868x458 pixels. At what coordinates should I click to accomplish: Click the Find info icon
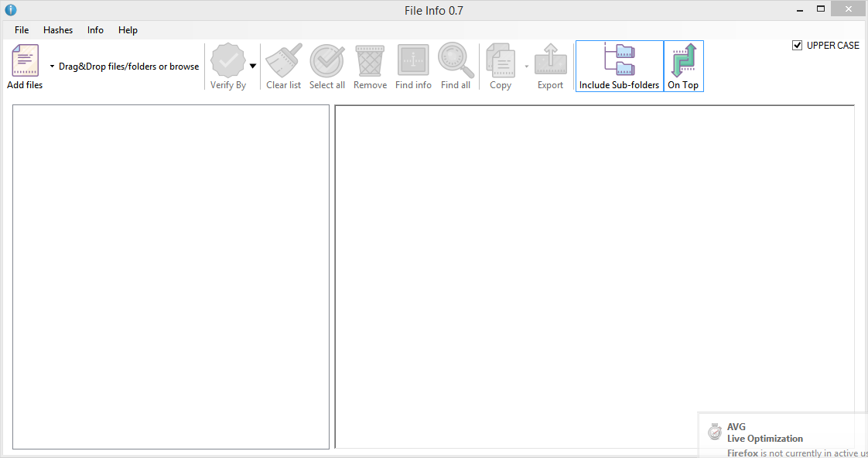click(x=413, y=60)
